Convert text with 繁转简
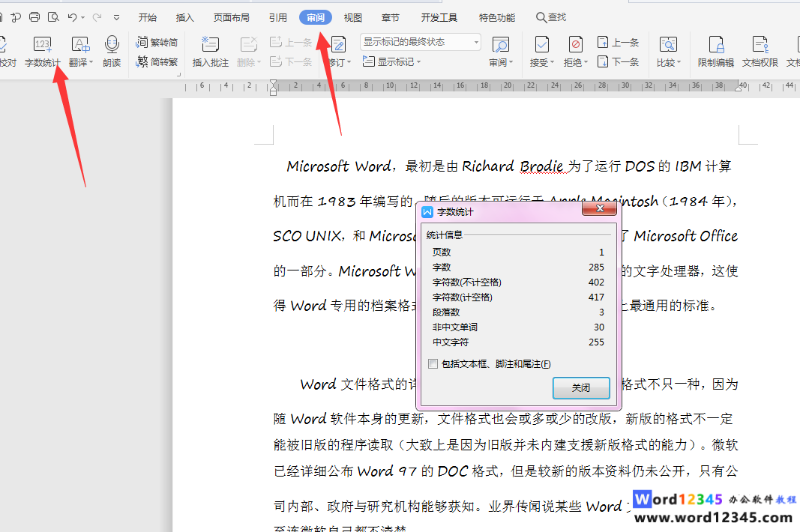The image size is (800, 532). click(x=157, y=43)
